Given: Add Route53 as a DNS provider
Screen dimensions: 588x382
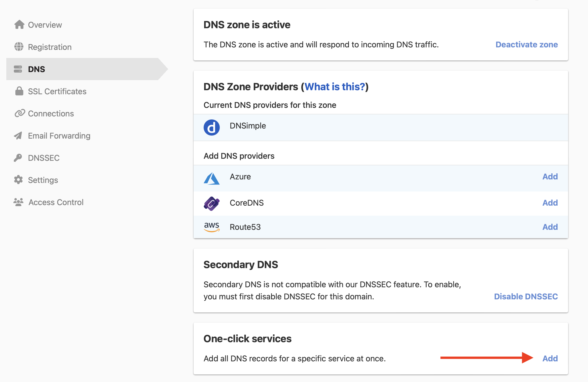Looking at the screenshot, I should tap(550, 227).
